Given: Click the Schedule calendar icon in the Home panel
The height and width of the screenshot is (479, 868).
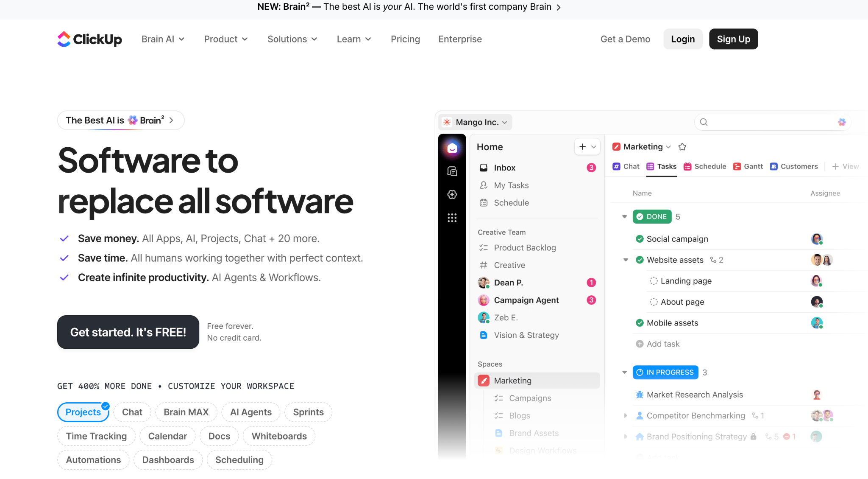Looking at the screenshot, I should (484, 203).
